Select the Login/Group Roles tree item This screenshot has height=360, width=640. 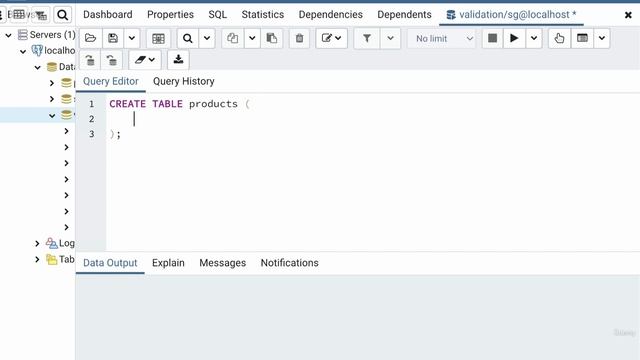[60, 243]
